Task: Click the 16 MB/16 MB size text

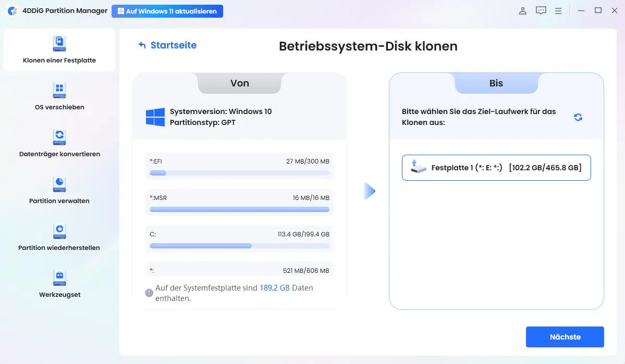Action: (311, 198)
